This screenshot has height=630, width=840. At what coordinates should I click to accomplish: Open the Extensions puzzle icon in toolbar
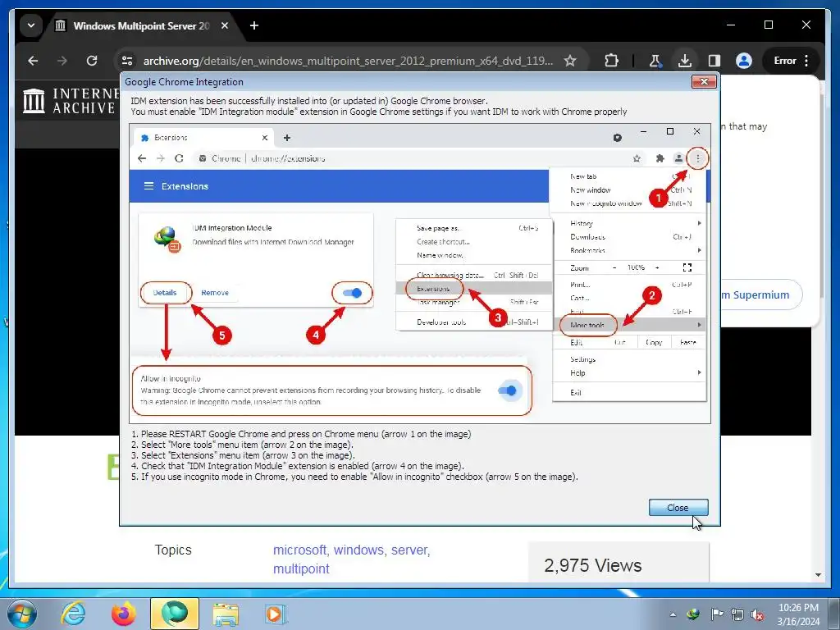pyautogui.click(x=611, y=61)
